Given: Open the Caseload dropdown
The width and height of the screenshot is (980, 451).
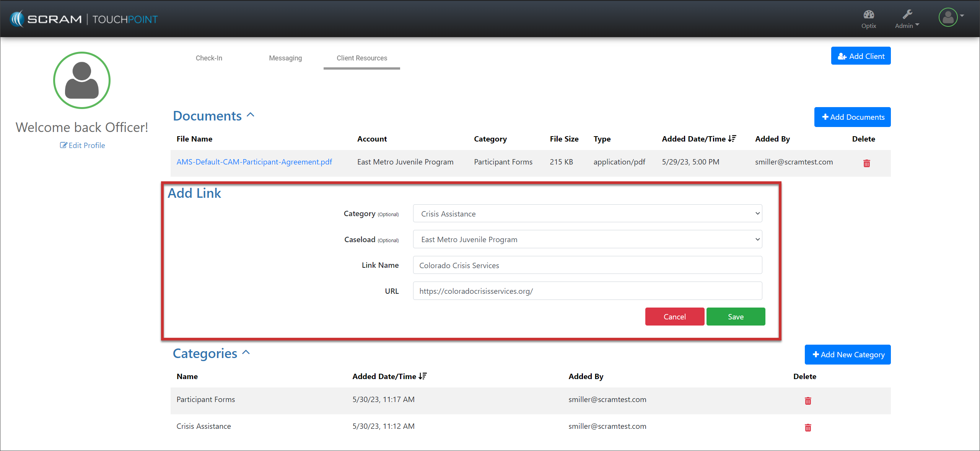Looking at the screenshot, I should [587, 239].
